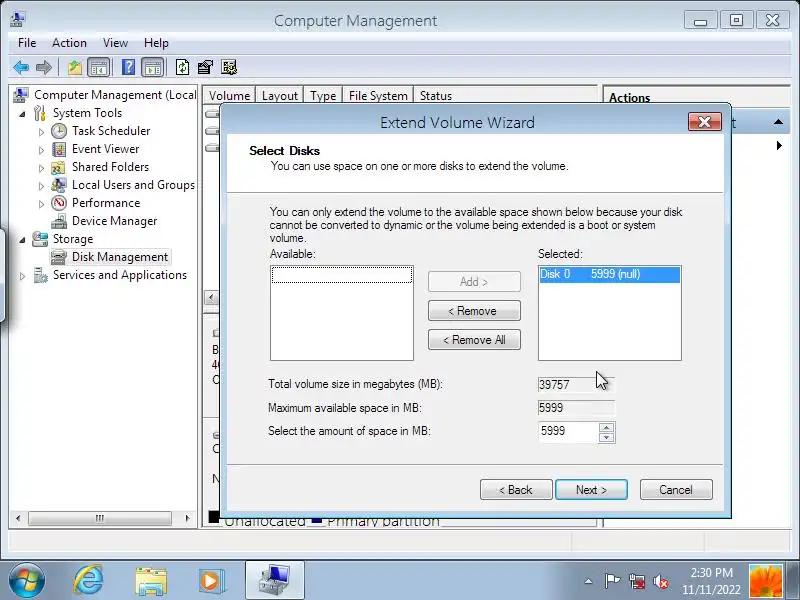This screenshot has width=800, height=600.
Task: Close the Extend Volume Wizard dialog
Action: [705, 122]
